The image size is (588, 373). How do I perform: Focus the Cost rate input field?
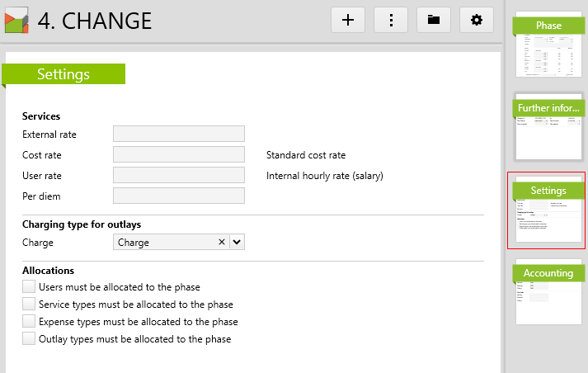click(178, 154)
